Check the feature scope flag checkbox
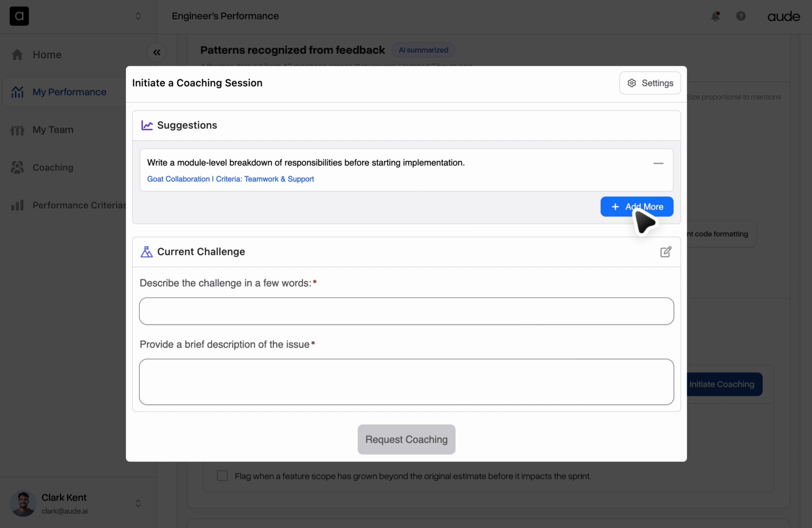Viewport: 812px width, 528px height. (x=222, y=475)
